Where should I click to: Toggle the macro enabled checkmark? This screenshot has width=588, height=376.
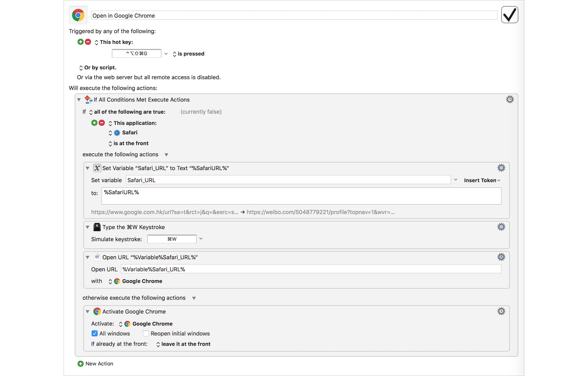point(509,15)
